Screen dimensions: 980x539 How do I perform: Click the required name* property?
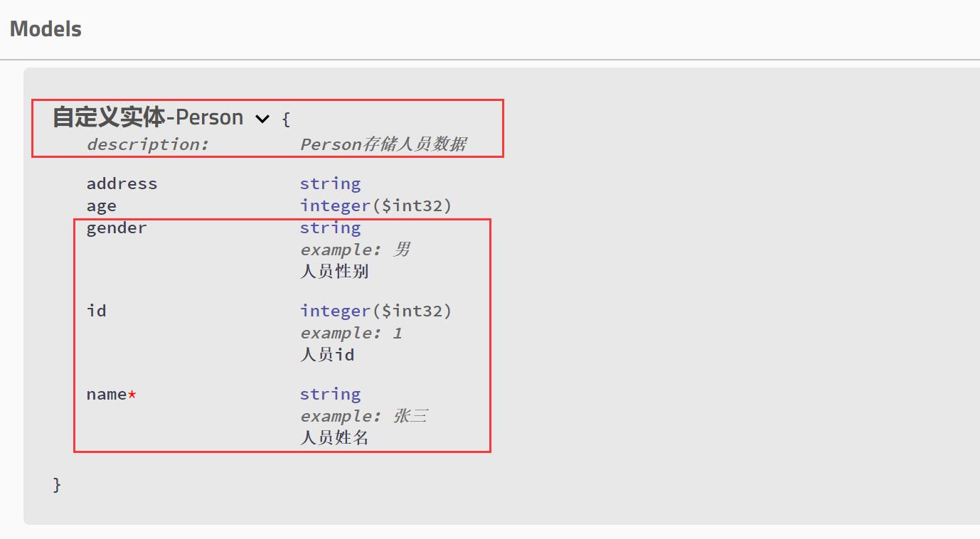tap(111, 394)
